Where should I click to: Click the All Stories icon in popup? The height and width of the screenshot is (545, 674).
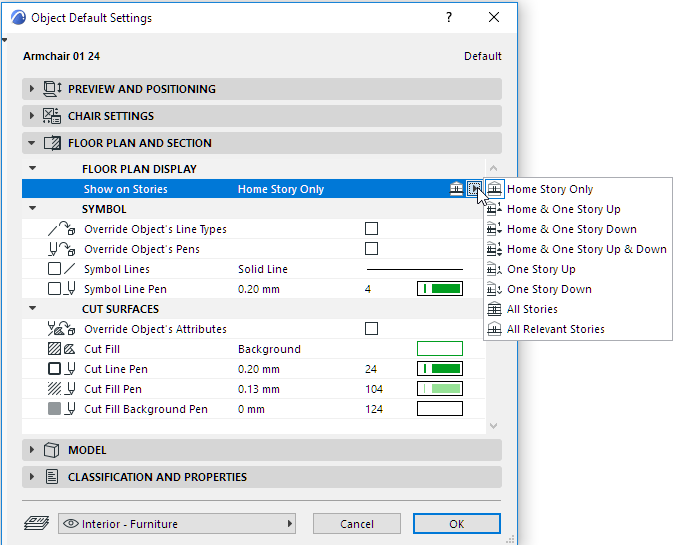point(494,309)
